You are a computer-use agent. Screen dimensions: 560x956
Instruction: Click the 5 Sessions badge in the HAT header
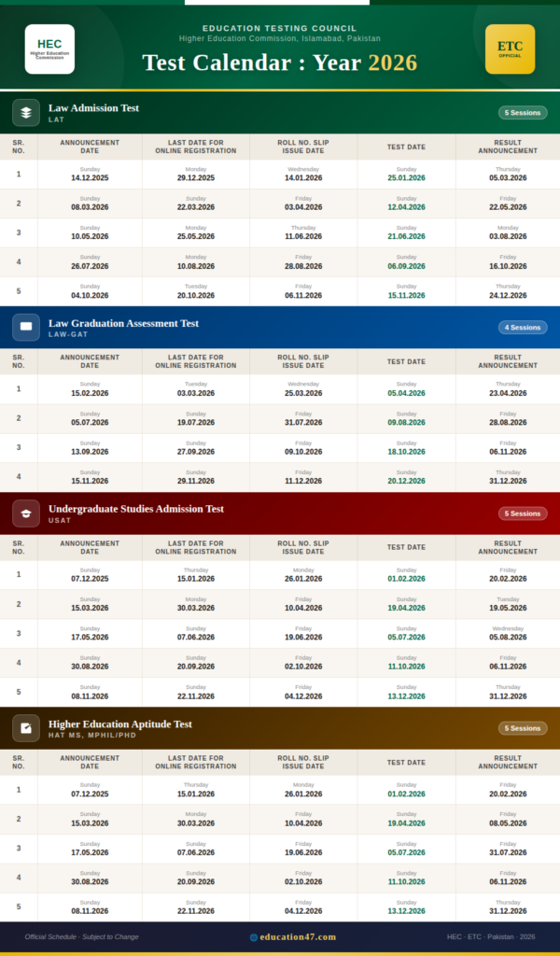tap(523, 728)
